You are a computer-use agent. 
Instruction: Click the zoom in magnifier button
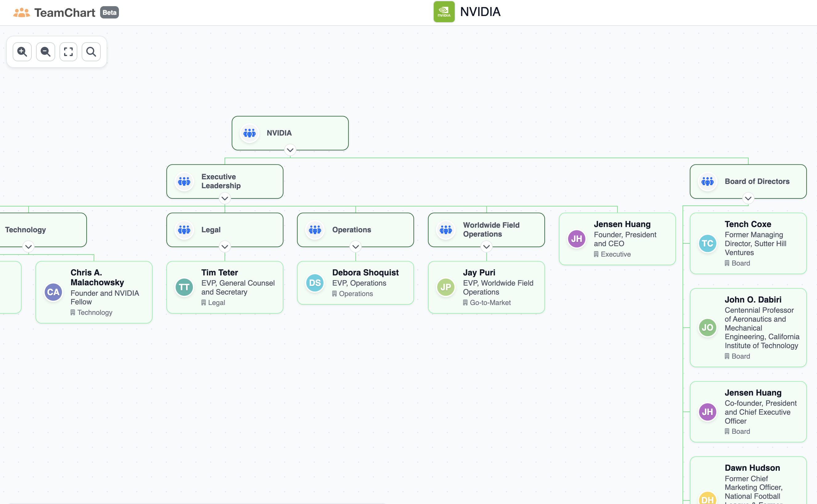pyautogui.click(x=22, y=52)
